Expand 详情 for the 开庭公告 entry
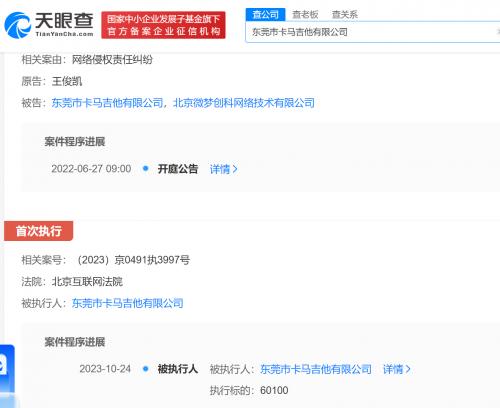 [x=220, y=169]
